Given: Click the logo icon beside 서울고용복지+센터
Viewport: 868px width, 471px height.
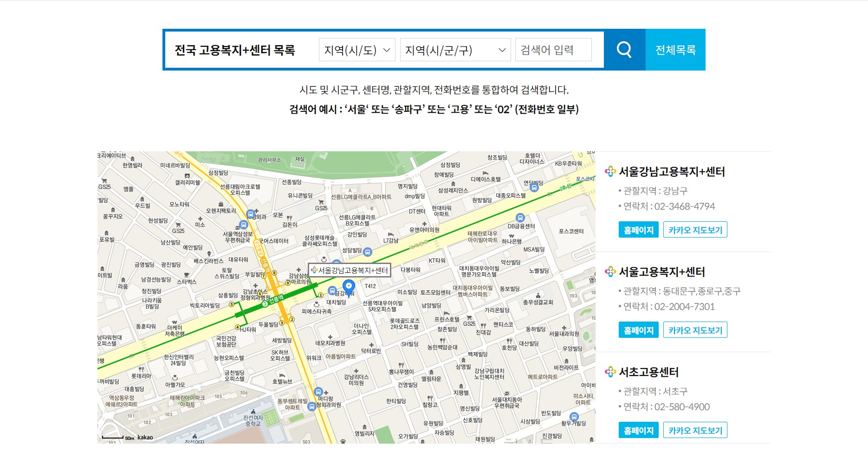Looking at the screenshot, I should (610, 272).
